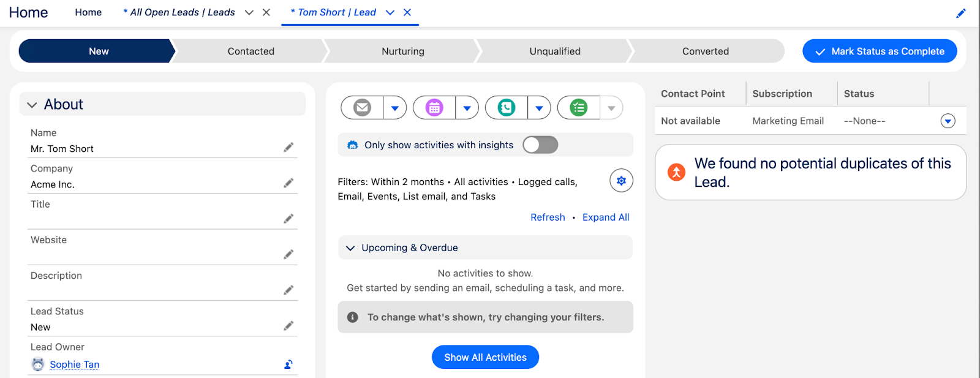
Task: Click the Mr. Tom Short name value
Action: [62, 149]
